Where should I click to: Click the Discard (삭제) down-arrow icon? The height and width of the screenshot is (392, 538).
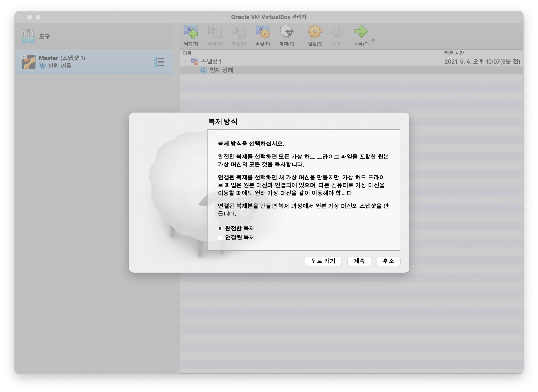(337, 32)
